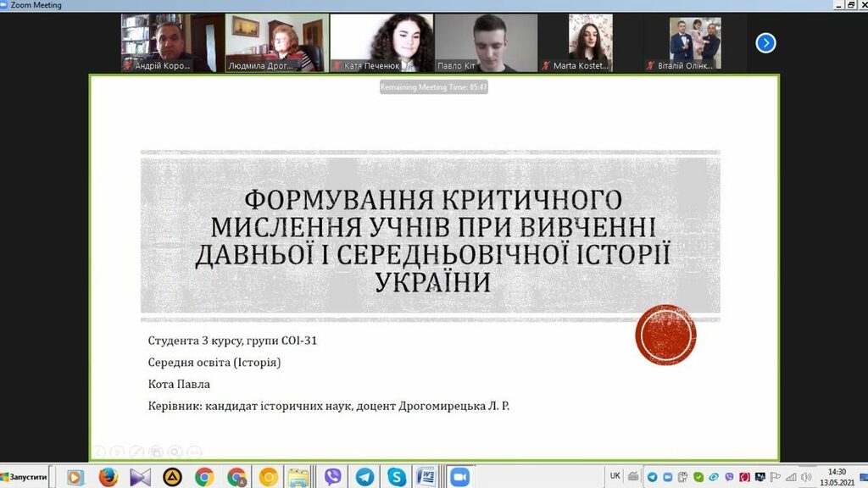This screenshot has height=488, width=868.
Task: Click Marta Kostet participant thumbnail
Action: (x=590, y=42)
